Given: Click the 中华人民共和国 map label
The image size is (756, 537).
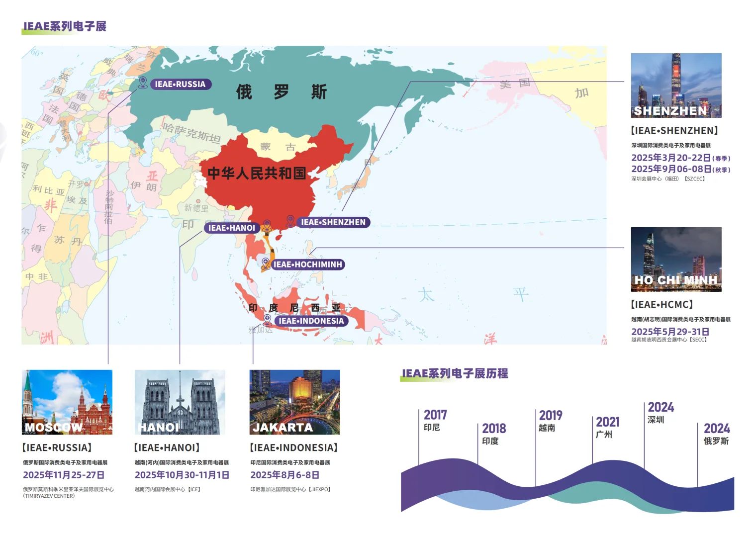Looking at the screenshot, I should pos(257,173).
